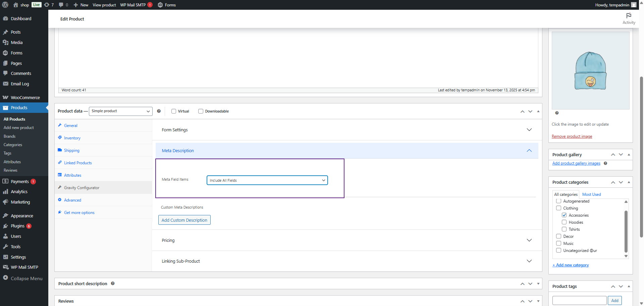Click the comments bubble icon in admin bar
This screenshot has height=306, width=644.
coord(61,5)
